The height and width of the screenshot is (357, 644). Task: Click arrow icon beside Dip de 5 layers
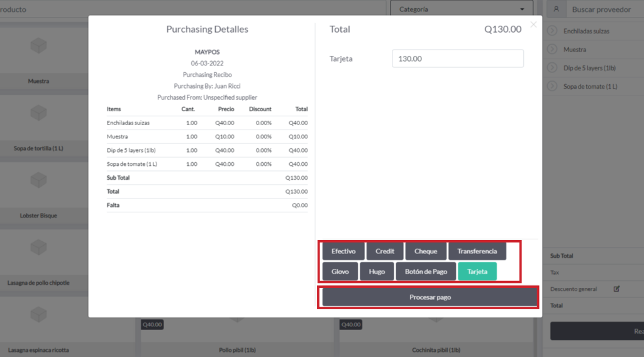coord(552,68)
